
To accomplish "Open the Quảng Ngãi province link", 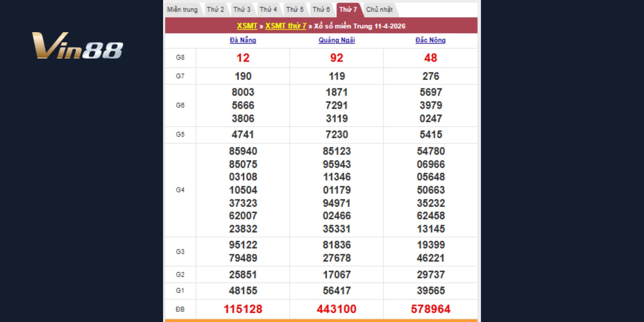I will (337, 40).
